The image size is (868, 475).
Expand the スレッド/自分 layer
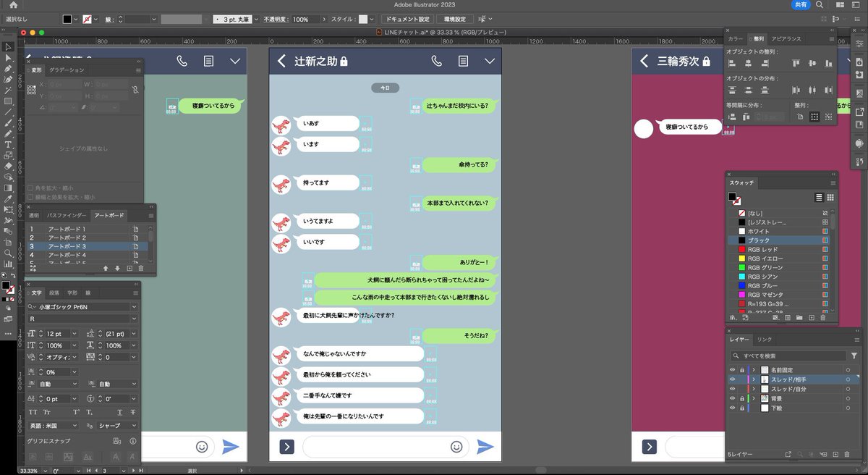coord(754,389)
